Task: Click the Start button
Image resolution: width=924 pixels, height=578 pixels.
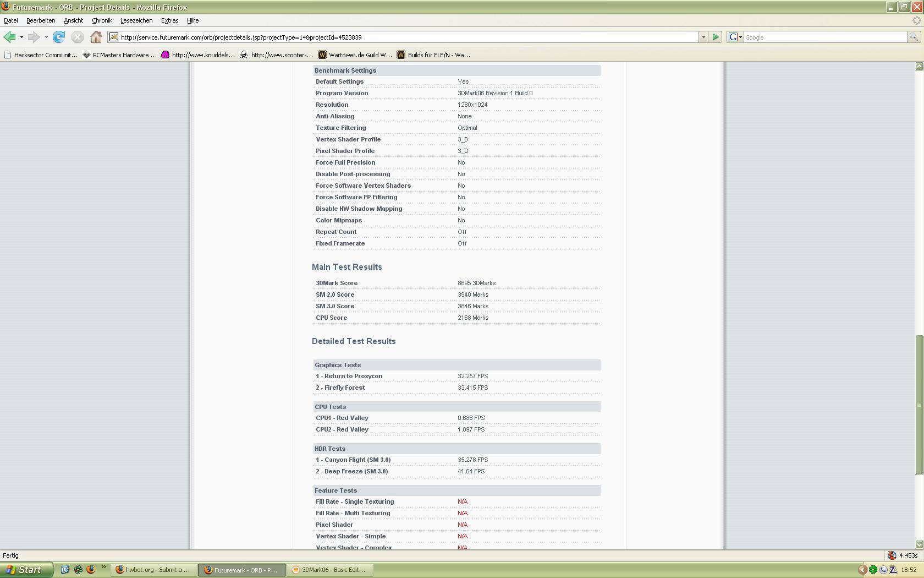Action: pyautogui.click(x=26, y=570)
